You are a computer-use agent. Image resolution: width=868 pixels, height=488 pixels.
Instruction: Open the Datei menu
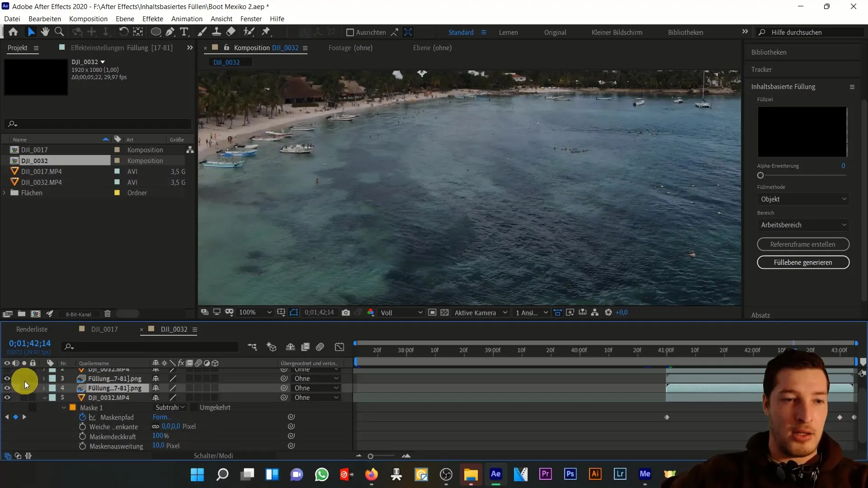coord(12,19)
